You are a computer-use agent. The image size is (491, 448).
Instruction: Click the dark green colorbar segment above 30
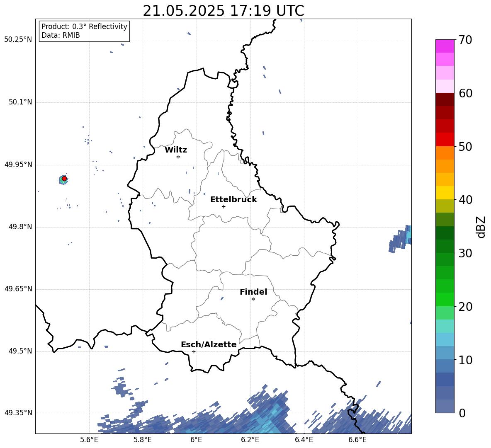(445, 246)
